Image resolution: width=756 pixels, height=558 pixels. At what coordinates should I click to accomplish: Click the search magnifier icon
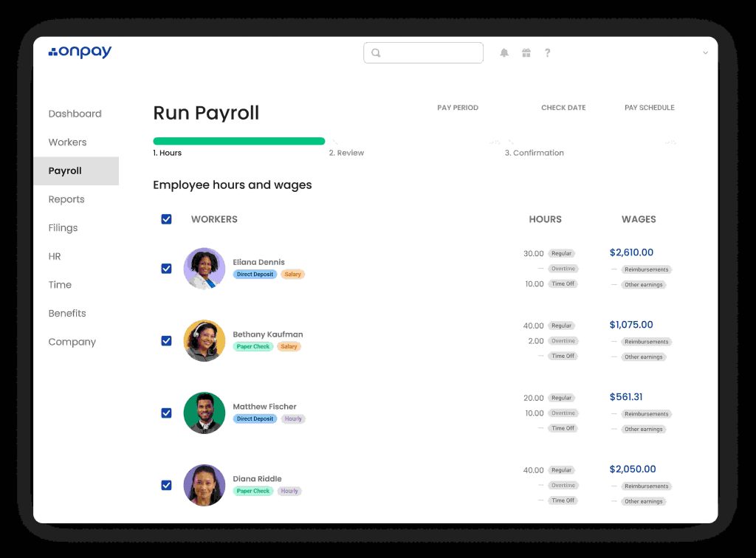pyautogui.click(x=376, y=53)
